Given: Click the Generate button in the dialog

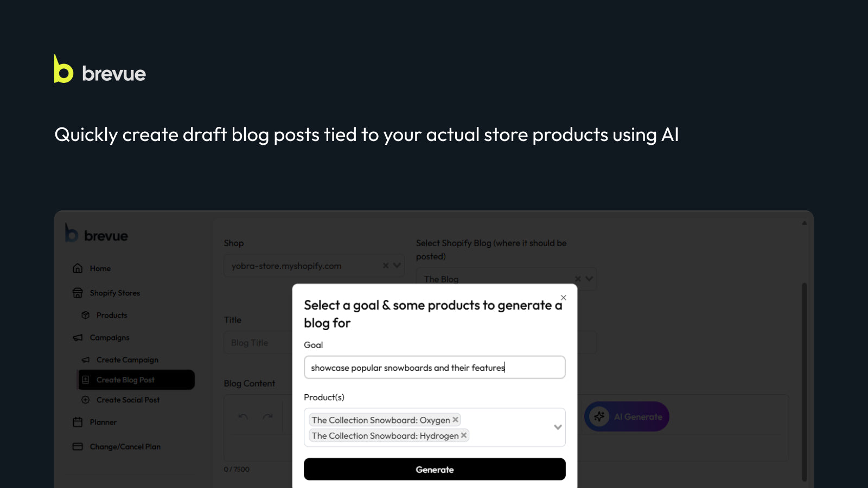Looking at the screenshot, I should pos(435,469).
